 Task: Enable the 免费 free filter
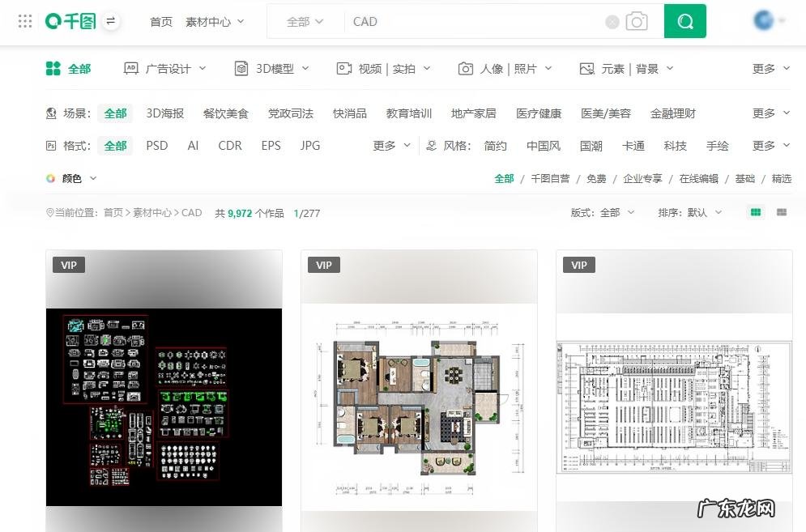pyautogui.click(x=596, y=178)
